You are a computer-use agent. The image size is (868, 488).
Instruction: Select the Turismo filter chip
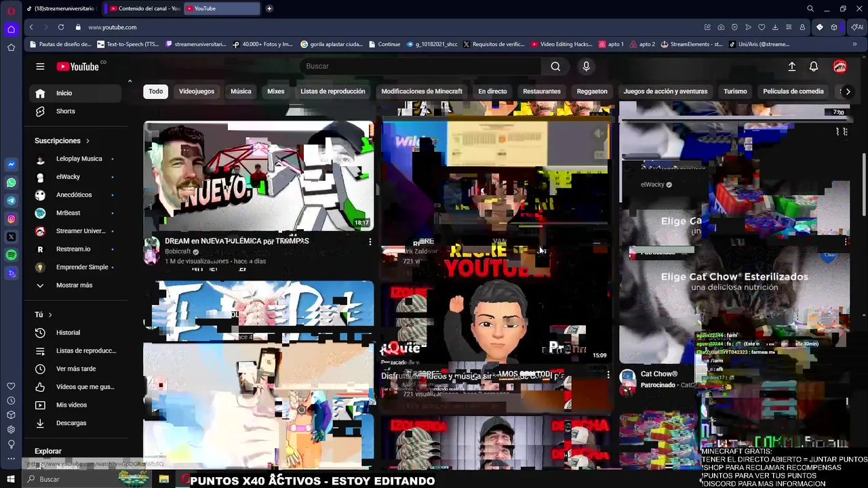pyautogui.click(x=735, y=91)
